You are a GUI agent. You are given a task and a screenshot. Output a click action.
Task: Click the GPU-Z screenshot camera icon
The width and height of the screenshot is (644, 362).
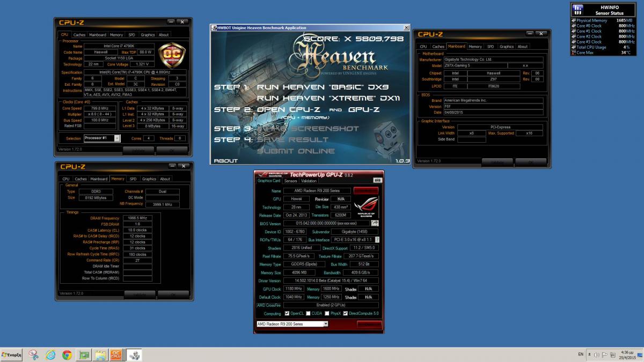point(377,180)
